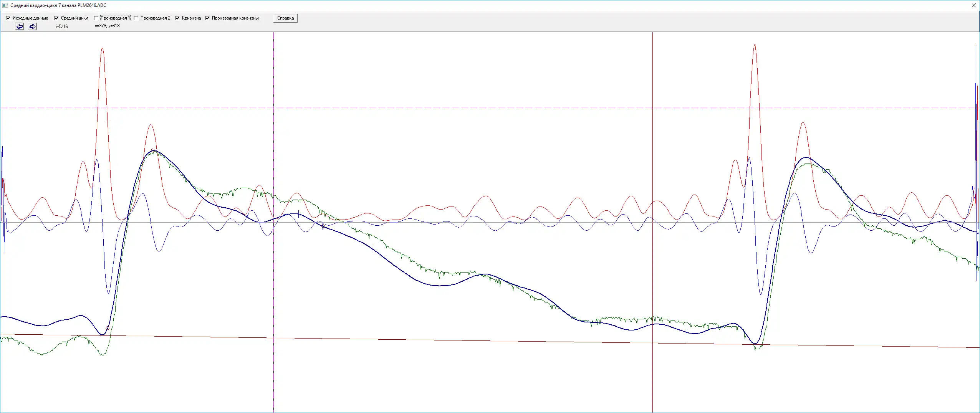Click the tallest red peak on the left

[102, 49]
